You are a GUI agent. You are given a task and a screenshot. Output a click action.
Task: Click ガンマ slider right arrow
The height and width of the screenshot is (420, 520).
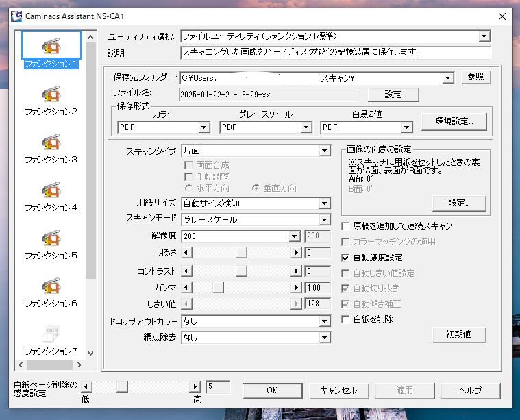pos(296,287)
